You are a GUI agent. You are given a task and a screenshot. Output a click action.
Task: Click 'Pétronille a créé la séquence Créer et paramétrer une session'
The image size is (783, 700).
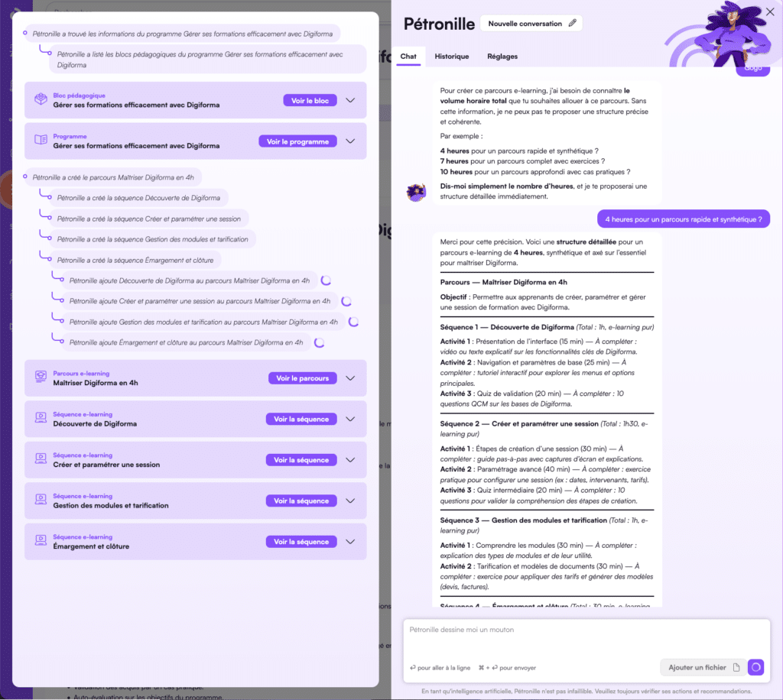[149, 219]
